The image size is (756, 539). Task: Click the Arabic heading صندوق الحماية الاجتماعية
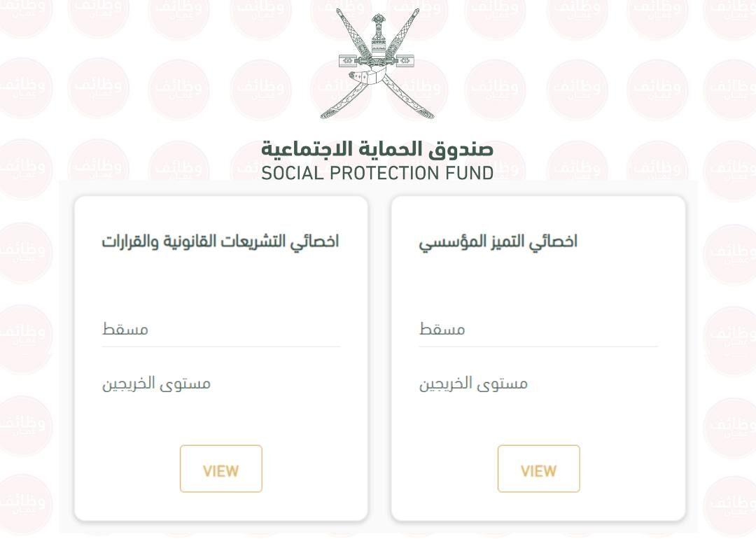[x=377, y=149]
